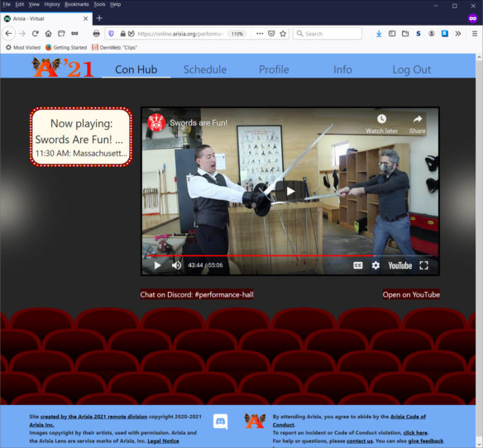Open the contact us link

[x=360, y=441]
